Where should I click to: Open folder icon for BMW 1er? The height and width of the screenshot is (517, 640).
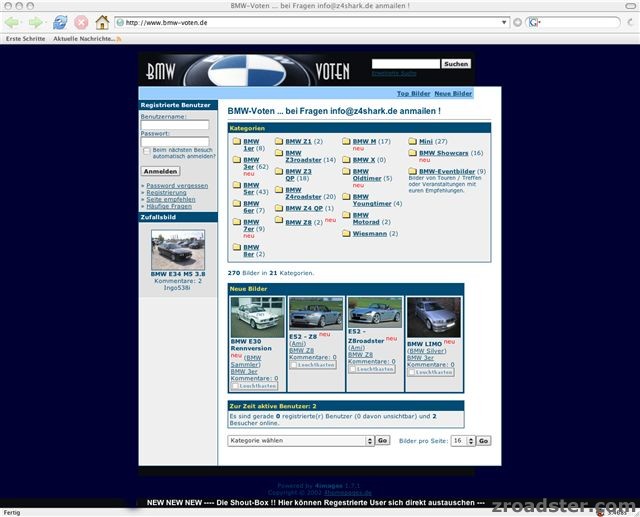pyautogui.click(x=237, y=142)
